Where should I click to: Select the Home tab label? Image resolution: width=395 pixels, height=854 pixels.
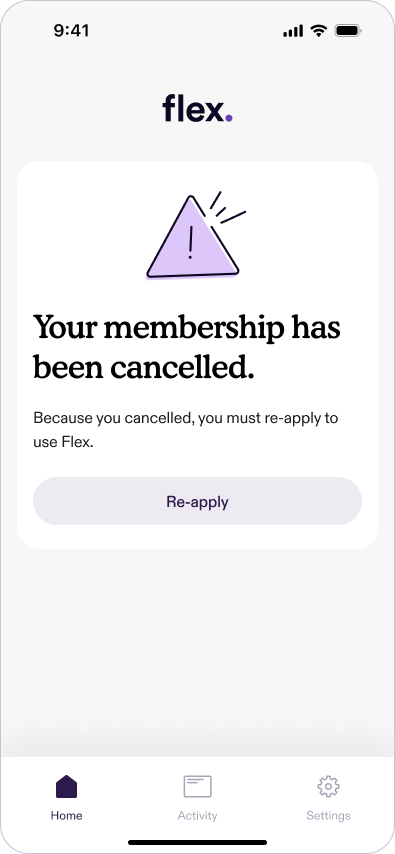pyautogui.click(x=66, y=815)
